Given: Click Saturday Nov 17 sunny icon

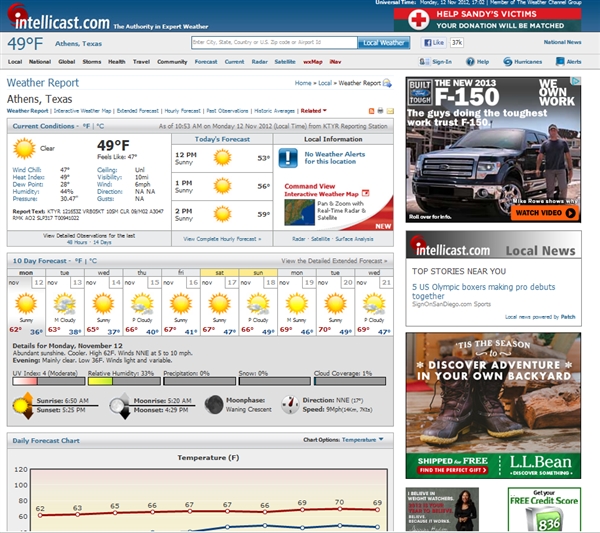Looking at the screenshot, I should [x=220, y=304].
